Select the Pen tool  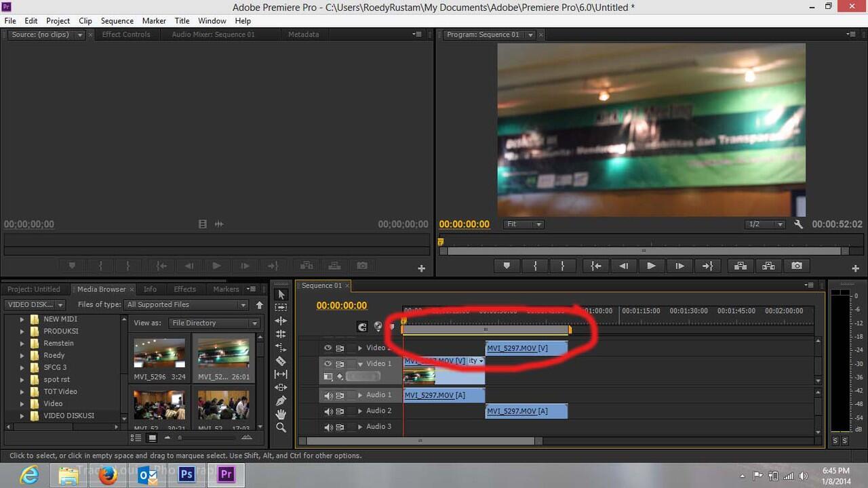(281, 401)
